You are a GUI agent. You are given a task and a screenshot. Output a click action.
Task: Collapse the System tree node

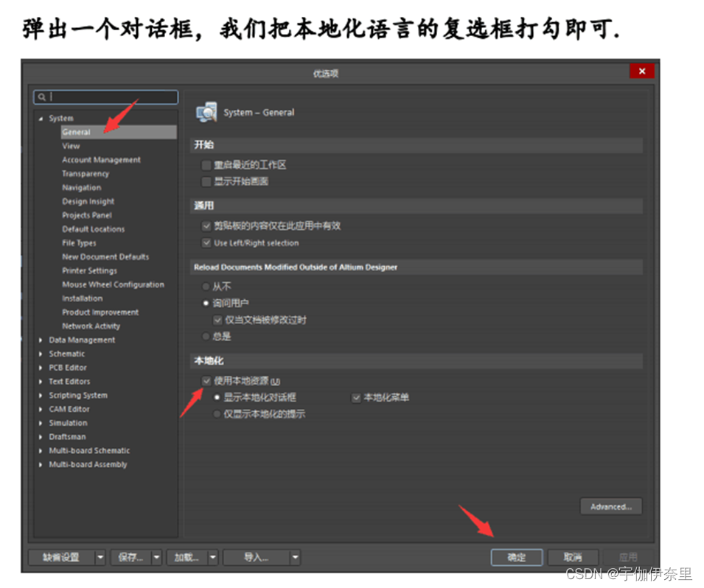tap(41, 119)
